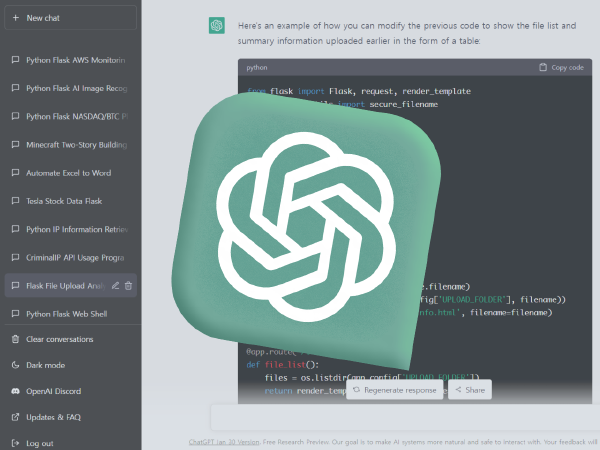Click trash icon beside Clear conversations
The width and height of the screenshot is (600, 450).
(15, 339)
